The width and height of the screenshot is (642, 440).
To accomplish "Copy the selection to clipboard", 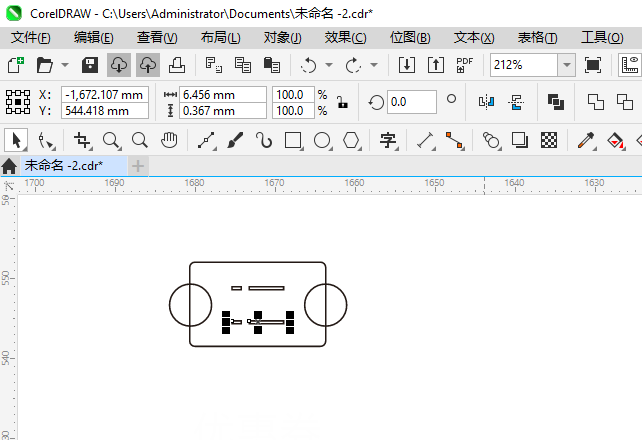I will (243, 65).
